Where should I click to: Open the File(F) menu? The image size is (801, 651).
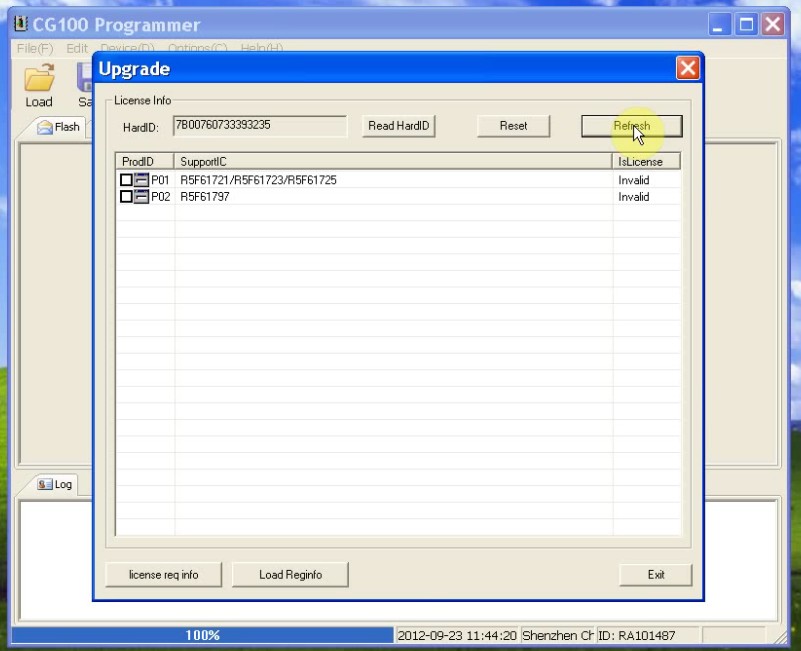tap(35, 48)
